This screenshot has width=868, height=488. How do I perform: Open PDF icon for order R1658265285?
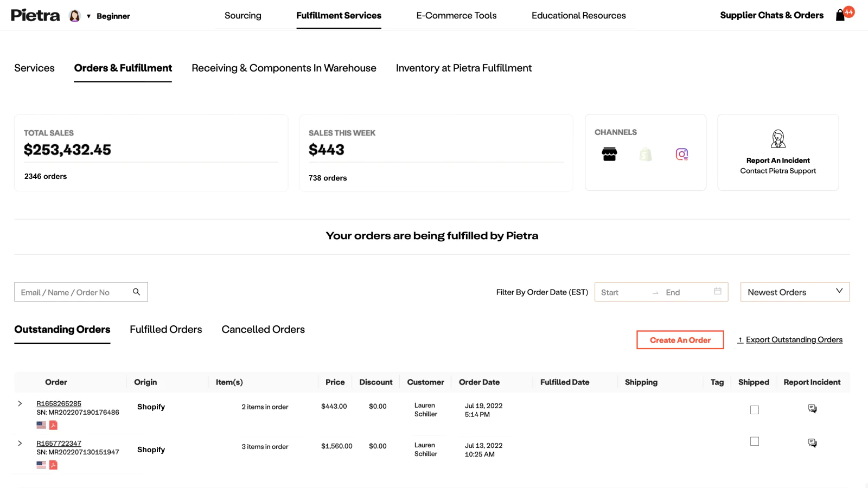coord(53,425)
